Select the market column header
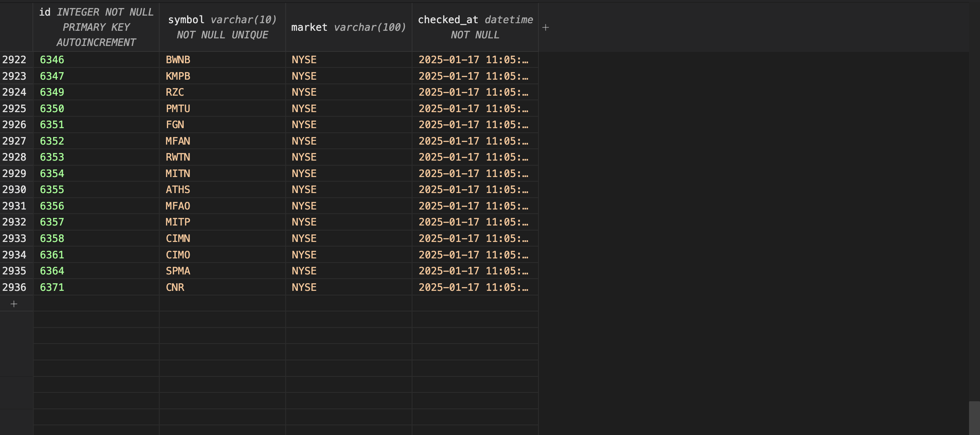980x435 pixels. (x=349, y=27)
